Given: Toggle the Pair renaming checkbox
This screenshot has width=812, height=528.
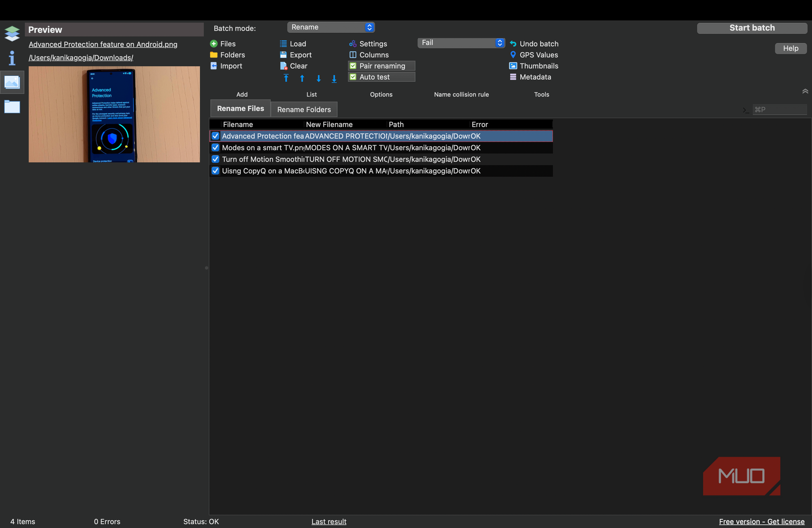Looking at the screenshot, I should pos(353,66).
